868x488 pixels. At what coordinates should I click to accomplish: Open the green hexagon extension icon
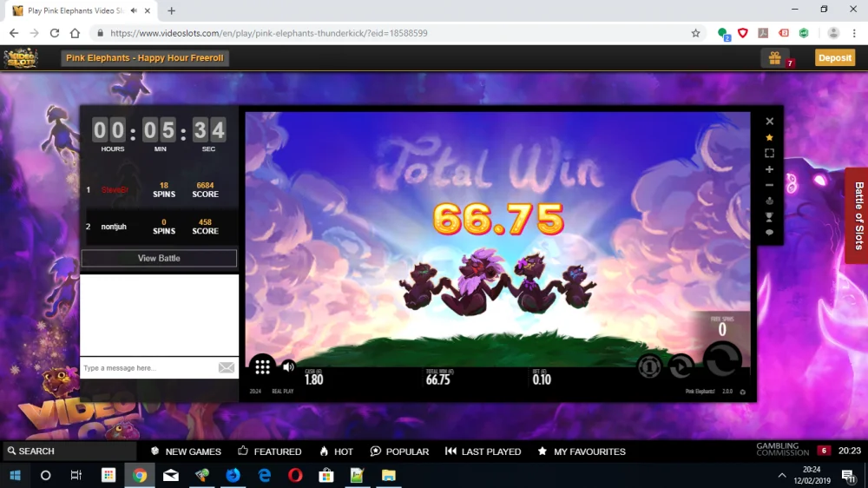point(804,33)
